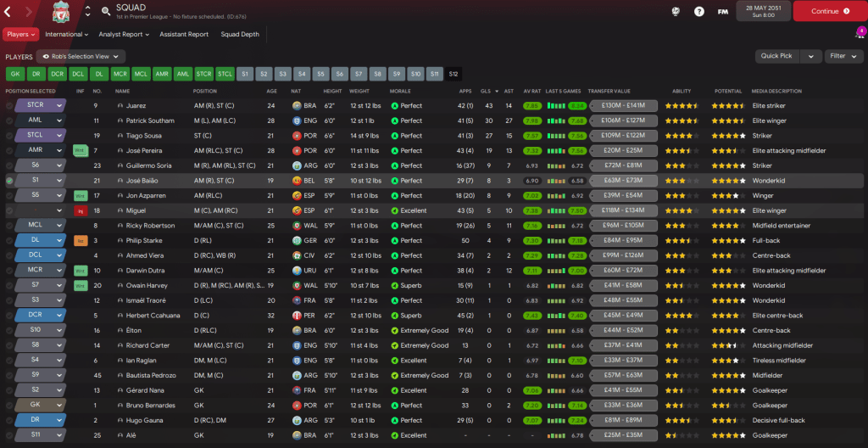The image size is (868, 448).
Task: Open the STCR position dropdown for Juarez
Action: (x=59, y=106)
